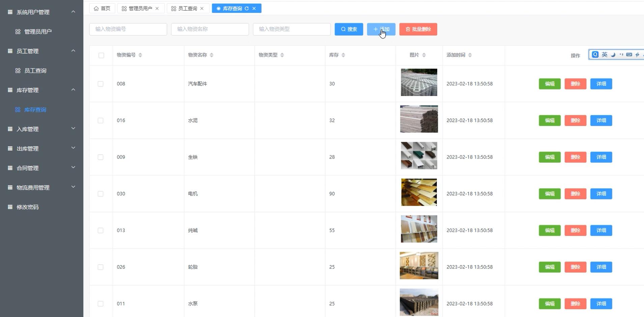Click 编辑 for row 013 纯碱
The height and width of the screenshot is (317, 644).
tap(550, 230)
